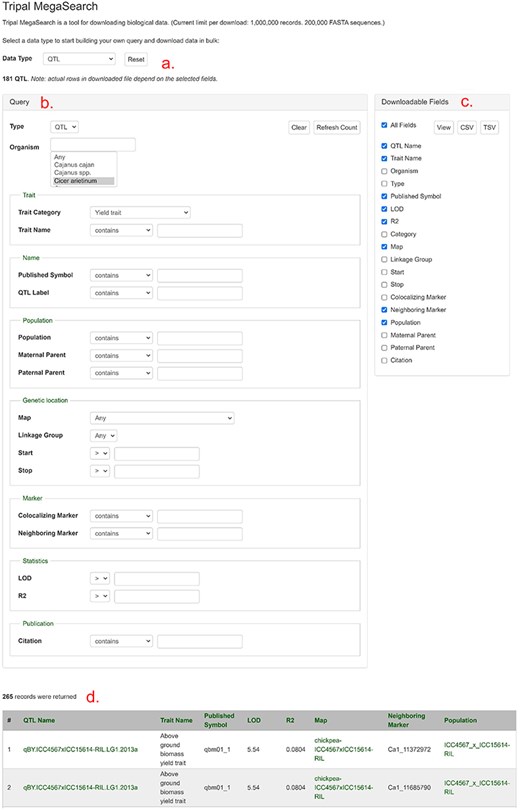Open Colocalizing Marker contains operator dropdown
520x810 pixels.
(121, 516)
